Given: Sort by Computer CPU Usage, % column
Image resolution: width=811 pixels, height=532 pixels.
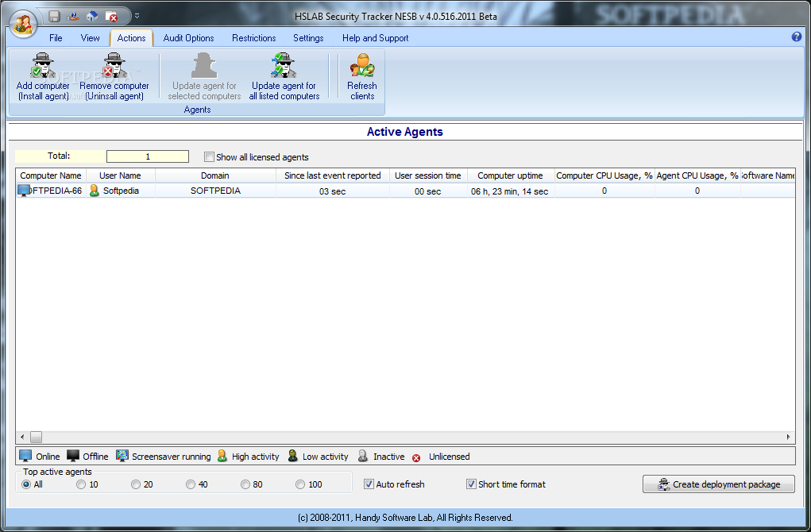Looking at the screenshot, I should pyautogui.click(x=604, y=175).
